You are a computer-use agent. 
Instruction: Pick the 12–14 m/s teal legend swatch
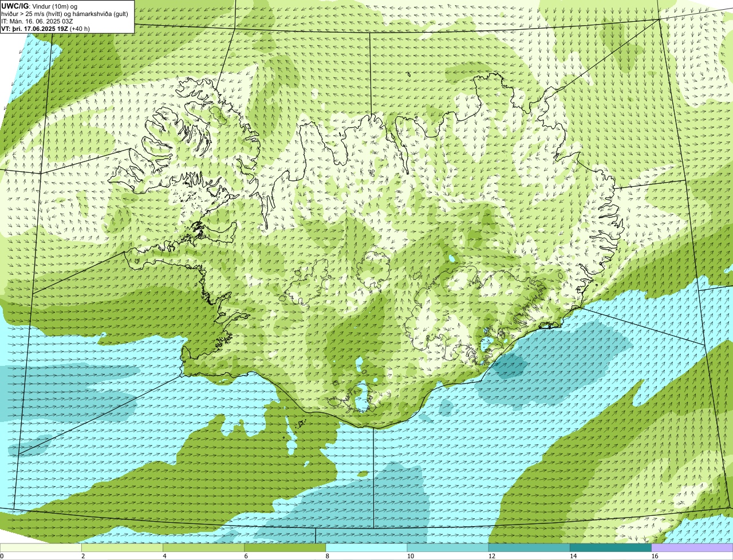tap(529, 547)
